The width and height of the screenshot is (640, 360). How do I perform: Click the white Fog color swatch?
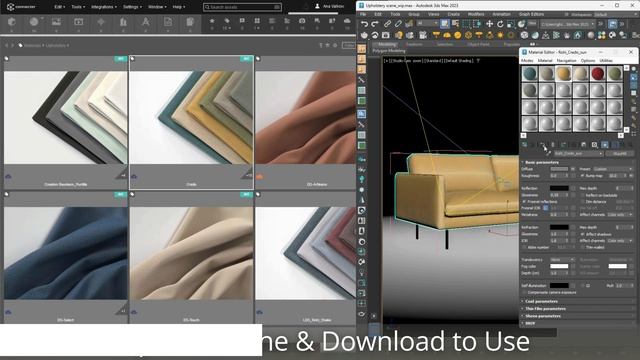click(559, 266)
